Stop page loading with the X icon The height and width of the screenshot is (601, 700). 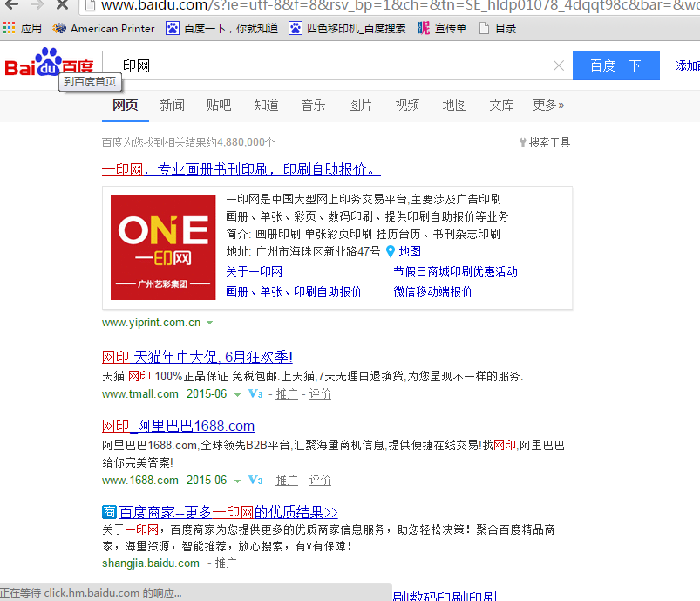click(63, 4)
